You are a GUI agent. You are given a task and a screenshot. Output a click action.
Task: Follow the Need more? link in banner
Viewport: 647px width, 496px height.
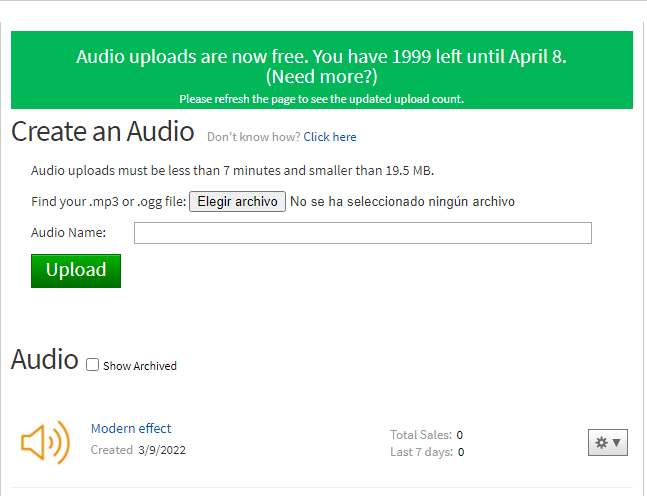(321, 76)
